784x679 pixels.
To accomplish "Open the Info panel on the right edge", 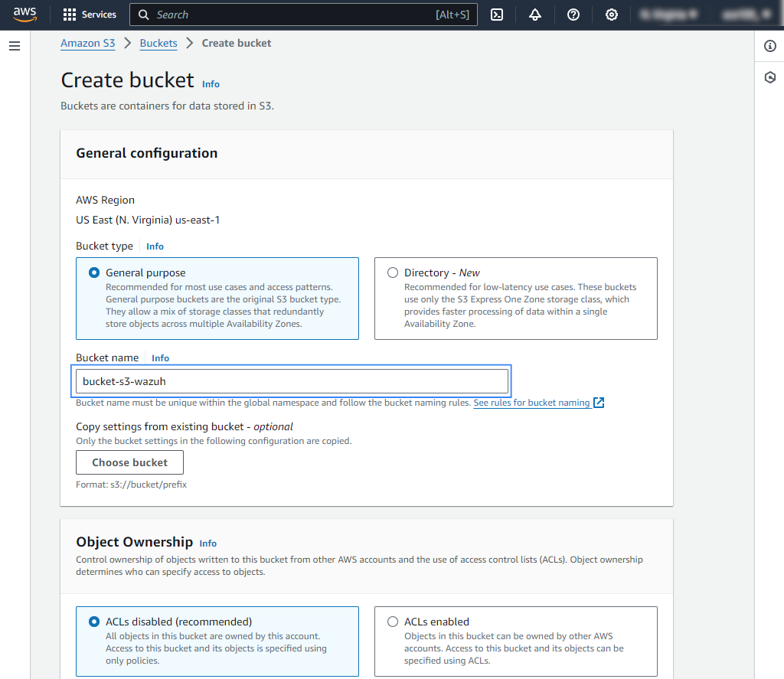I will tap(769, 46).
